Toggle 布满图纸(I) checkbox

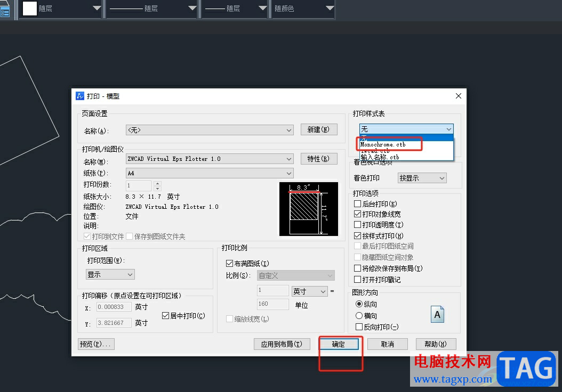coord(229,264)
